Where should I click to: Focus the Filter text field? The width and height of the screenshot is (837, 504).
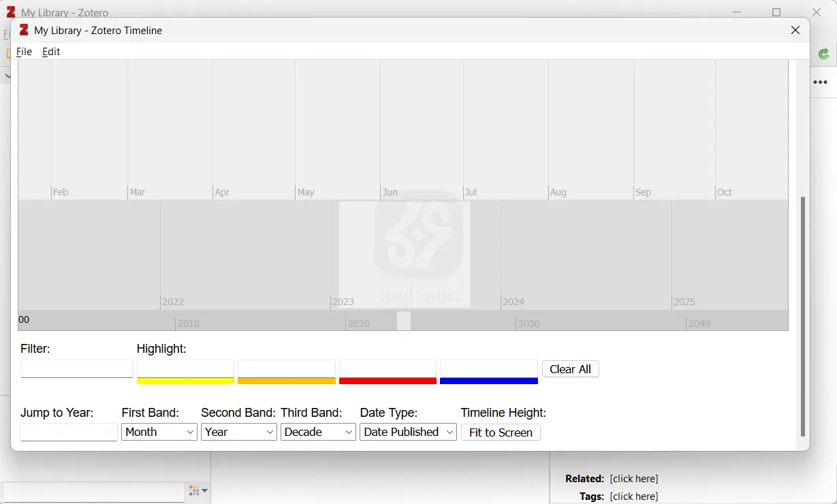pyautogui.click(x=77, y=369)
